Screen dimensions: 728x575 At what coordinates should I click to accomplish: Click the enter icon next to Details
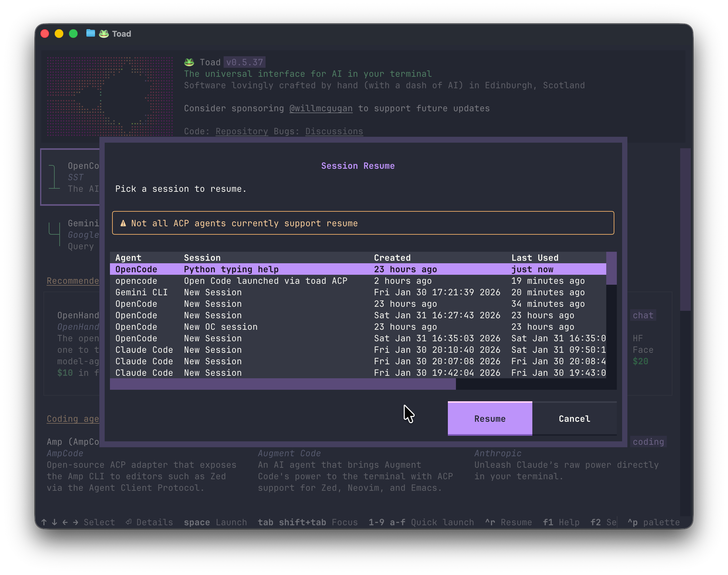click(128, 522)
